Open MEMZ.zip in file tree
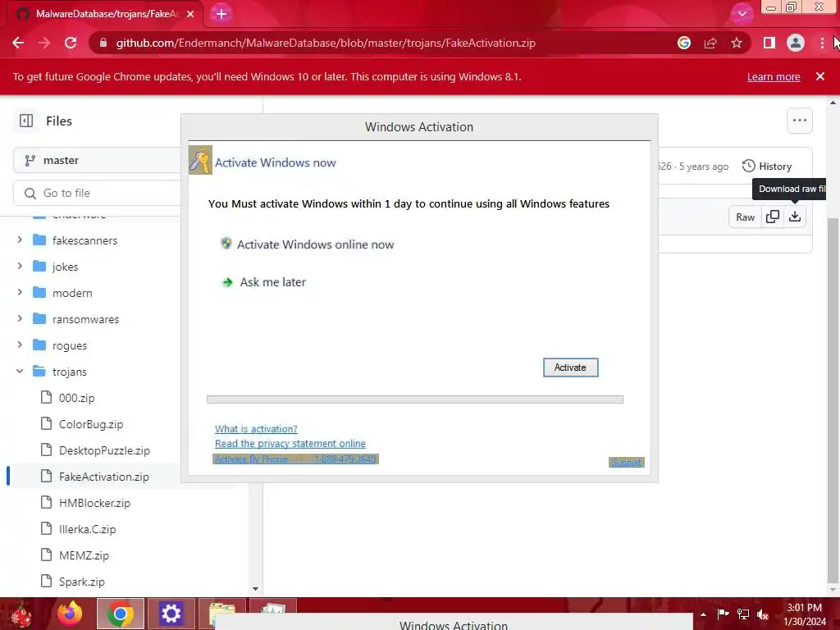This screenshot has width=840, height=630. 84,555
